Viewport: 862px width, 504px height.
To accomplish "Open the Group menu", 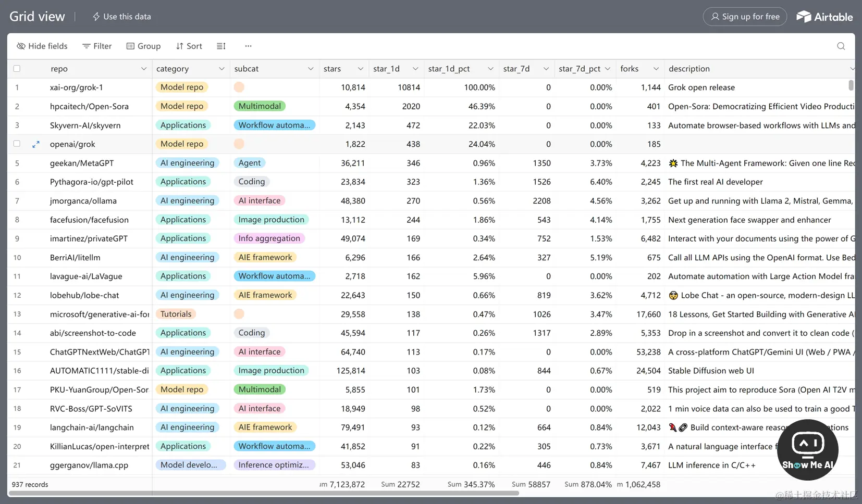I will click(143, 46).
